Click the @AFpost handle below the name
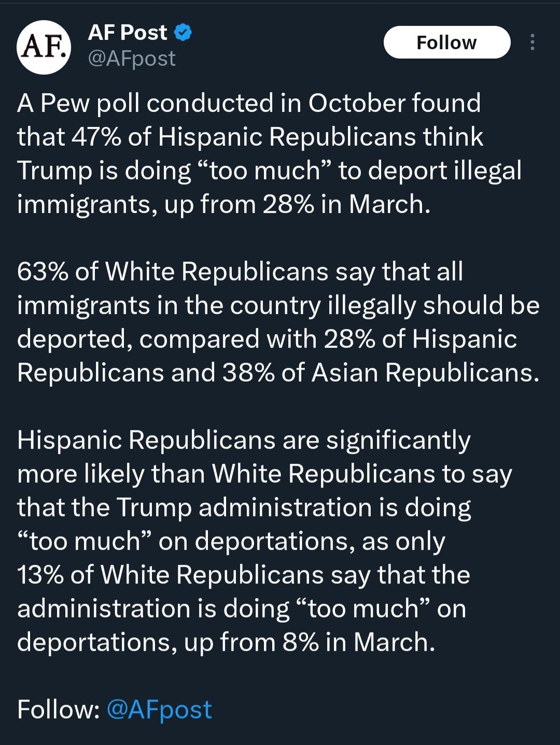This screenshot has height=745, width=560. click(x=132, y=59)
